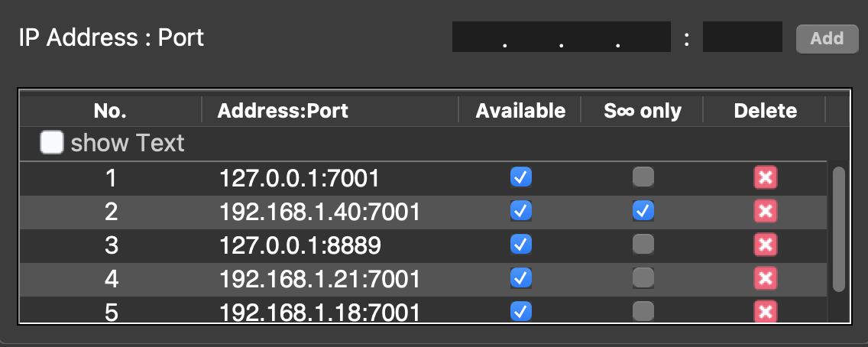This screenshot has width=868, height=347.
Task: Disable S∞ only for 192.168.1.40:7001
Action: [x=643, y=210]
